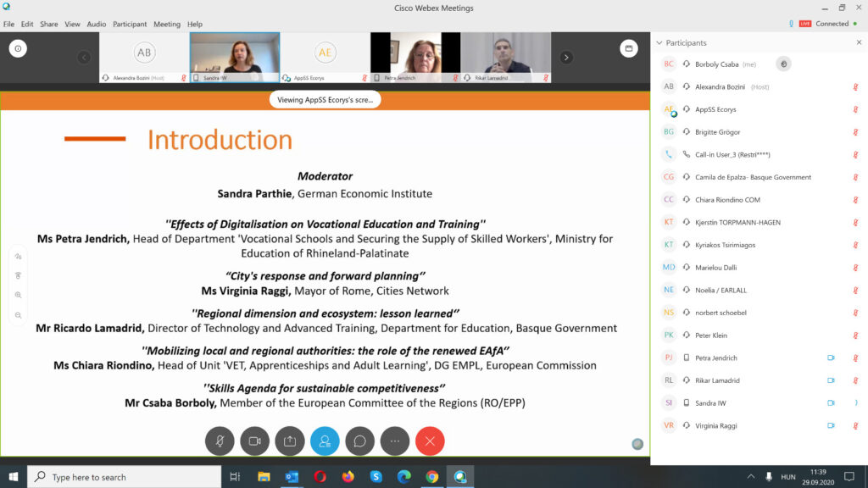Click the zoom in magnifier icon
This screenshot has width=868, height=488.
(x=18, y=295)
